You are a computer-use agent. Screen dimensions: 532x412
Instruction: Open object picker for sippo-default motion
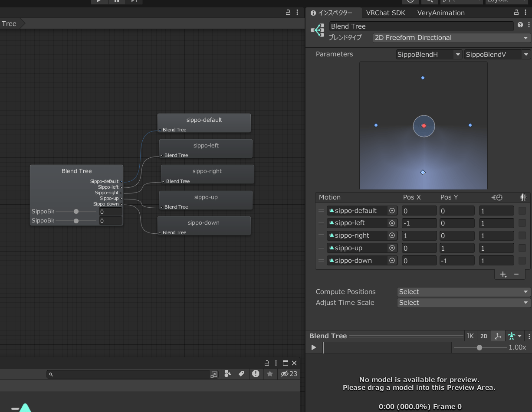click(x=392, y=211)
